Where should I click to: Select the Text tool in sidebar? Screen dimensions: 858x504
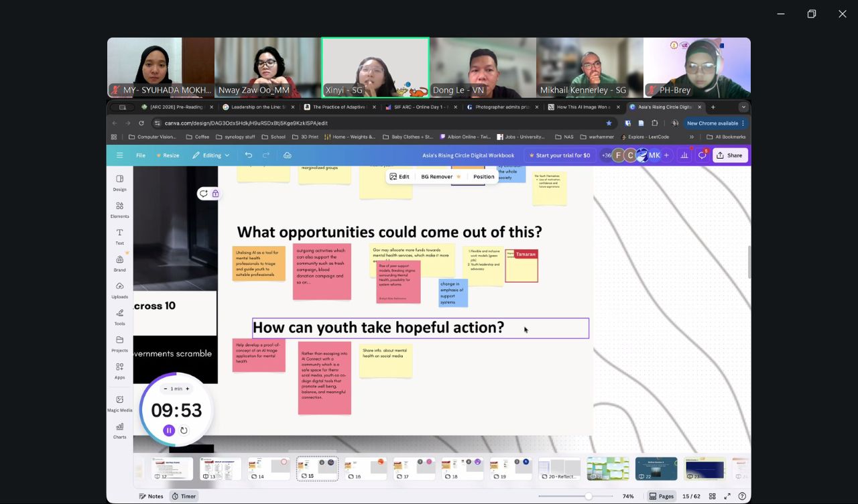(x=119, y=236)
